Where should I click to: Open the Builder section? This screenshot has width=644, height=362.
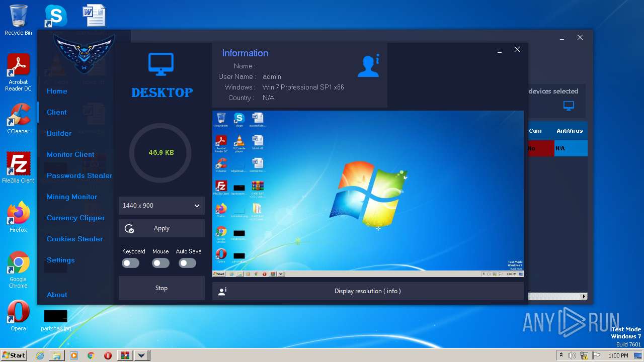tap(59, 133)
